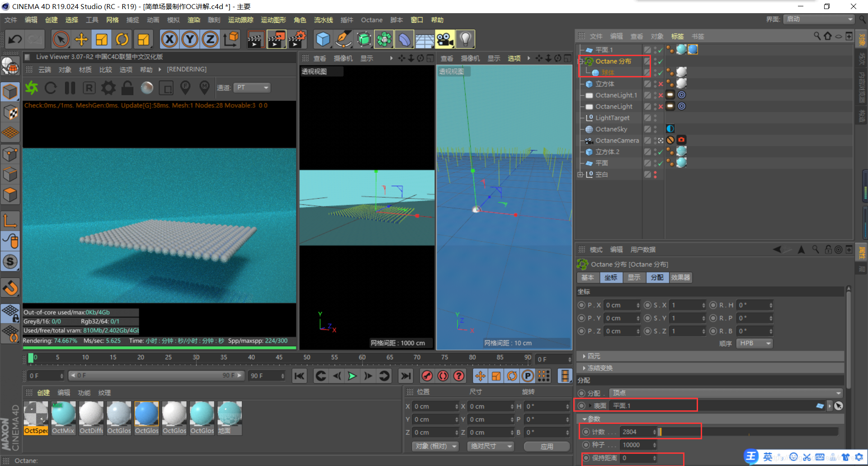Open Live Viewer settings gear

pos(108,88)
